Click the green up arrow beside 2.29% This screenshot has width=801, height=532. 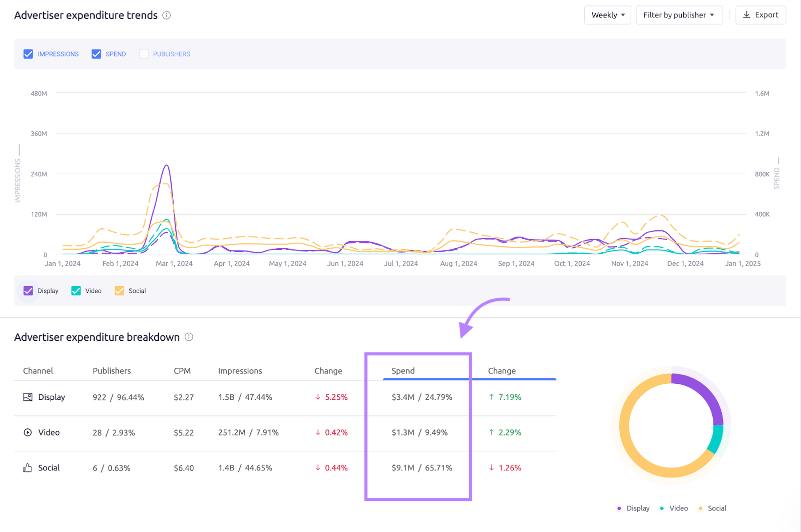[x=492, y=432]
